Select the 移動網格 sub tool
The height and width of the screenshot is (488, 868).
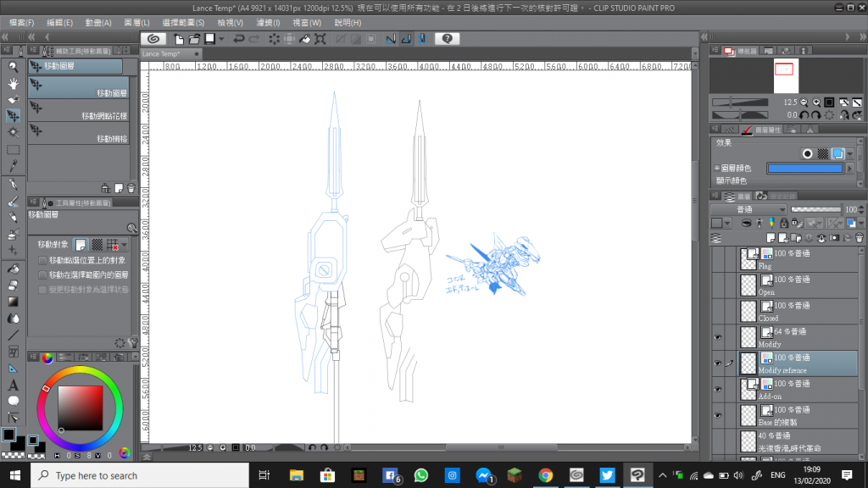pyautogui.click(x=79, y=133)
